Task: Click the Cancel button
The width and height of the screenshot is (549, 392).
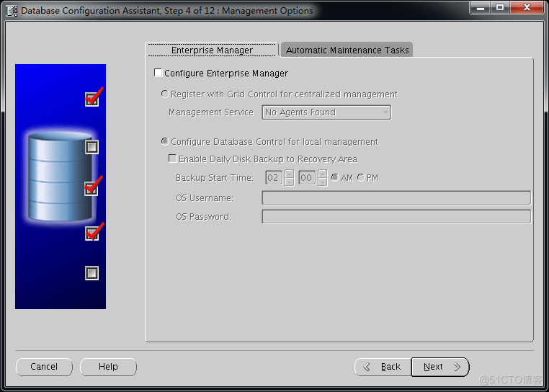Action: tap(44, 367)
